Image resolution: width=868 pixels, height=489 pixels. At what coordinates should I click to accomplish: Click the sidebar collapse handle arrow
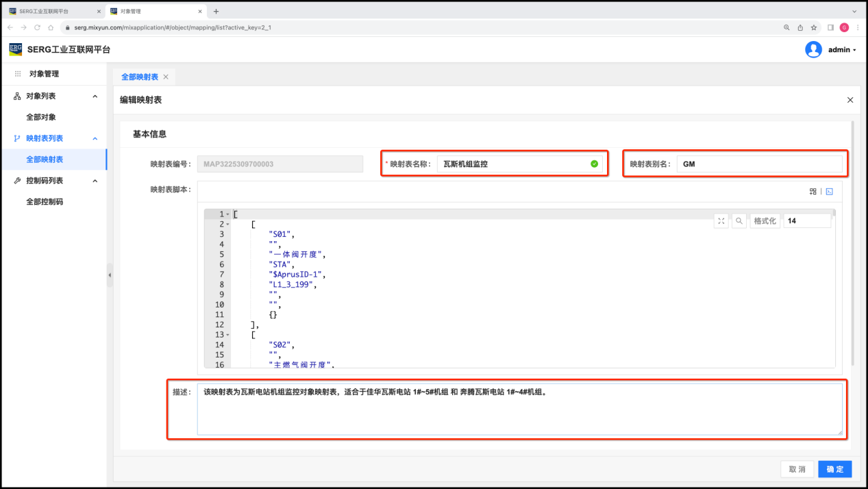(110, 275)
